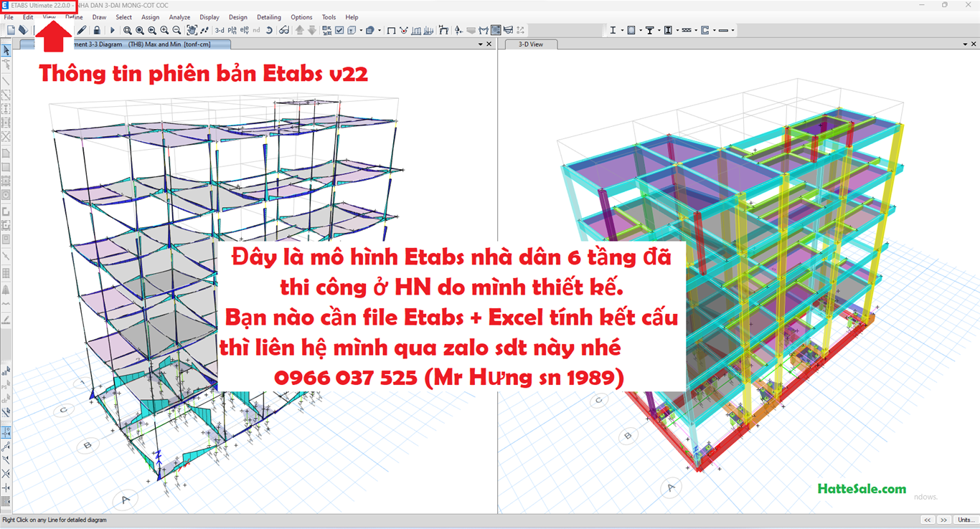Expand the C-shaped section dropdown arrow
The image size is (980, 529).
[715, 30]
